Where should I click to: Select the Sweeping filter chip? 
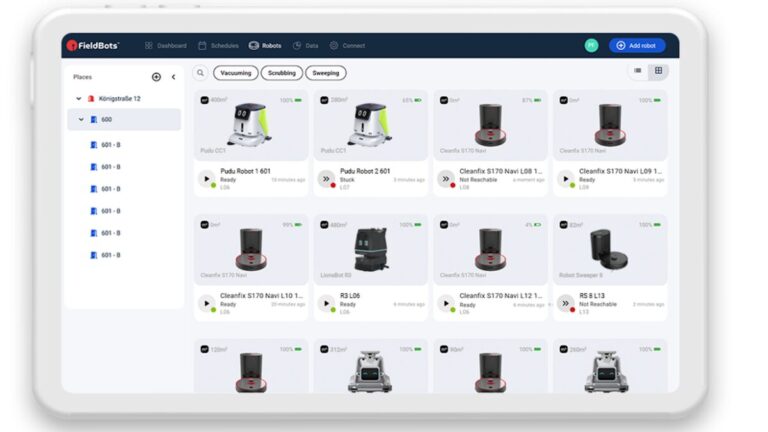[326, 73]
